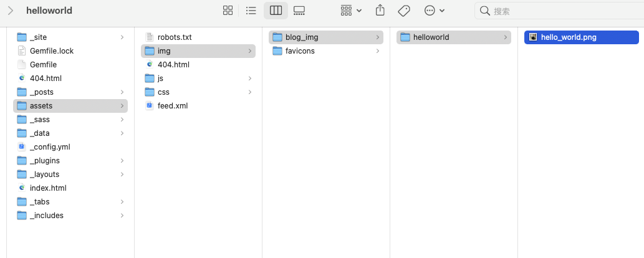This screenshot has width=644, height=258.
Task: Open the _posts folder
Action: click(41, 92)
